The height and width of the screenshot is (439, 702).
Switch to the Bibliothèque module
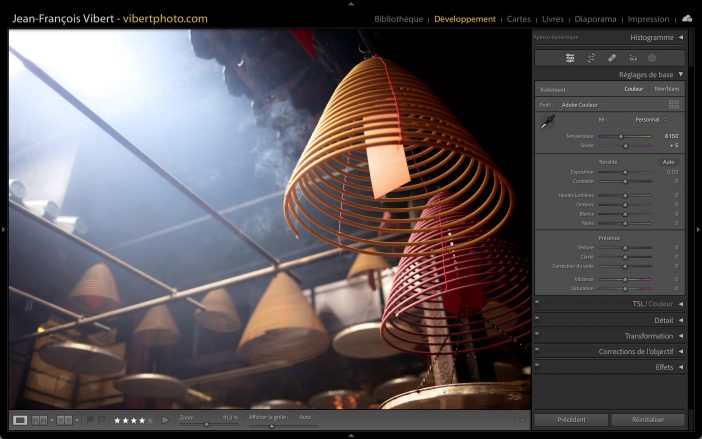(398, 19)
